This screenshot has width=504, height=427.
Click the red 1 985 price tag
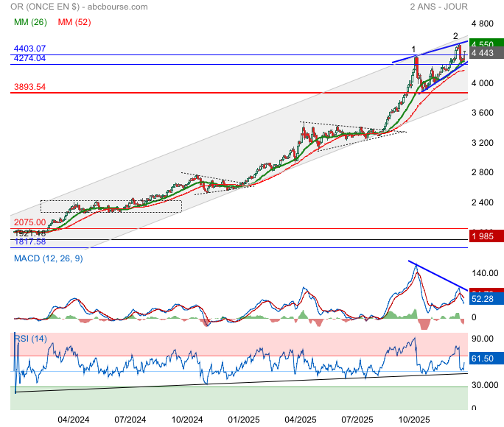[486, 236]
